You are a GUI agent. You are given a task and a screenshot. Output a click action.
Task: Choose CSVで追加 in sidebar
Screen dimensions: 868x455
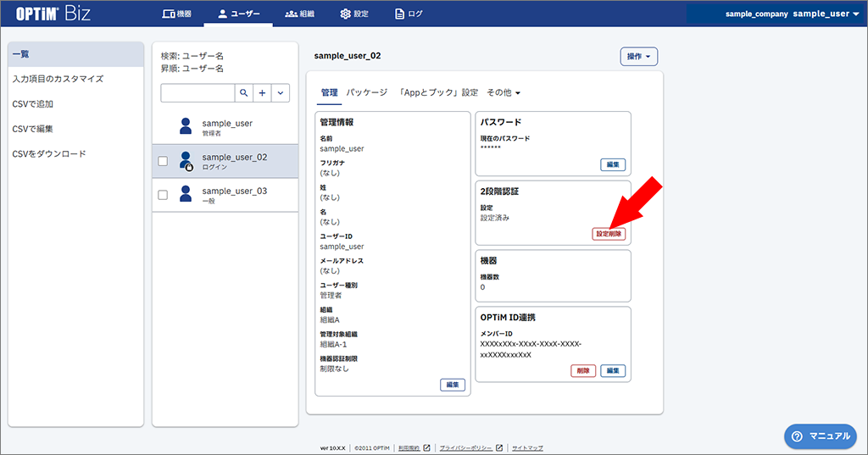(x=33, y=104)
